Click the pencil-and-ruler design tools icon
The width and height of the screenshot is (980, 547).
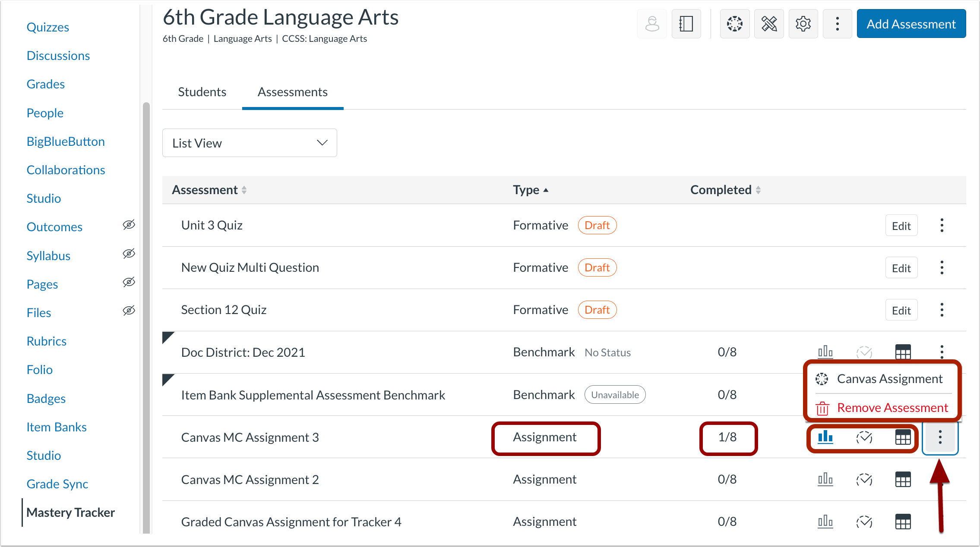point(769,24)
